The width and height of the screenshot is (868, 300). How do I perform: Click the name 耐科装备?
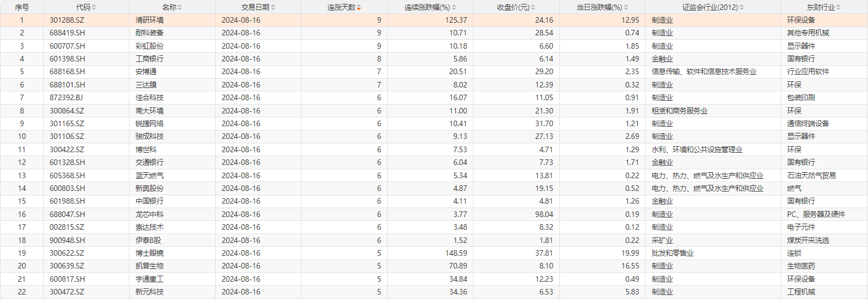coord(149,33)
